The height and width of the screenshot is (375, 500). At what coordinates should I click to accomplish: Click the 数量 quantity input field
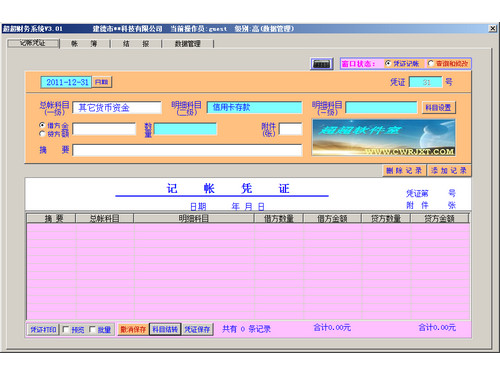tap(185, 129)
